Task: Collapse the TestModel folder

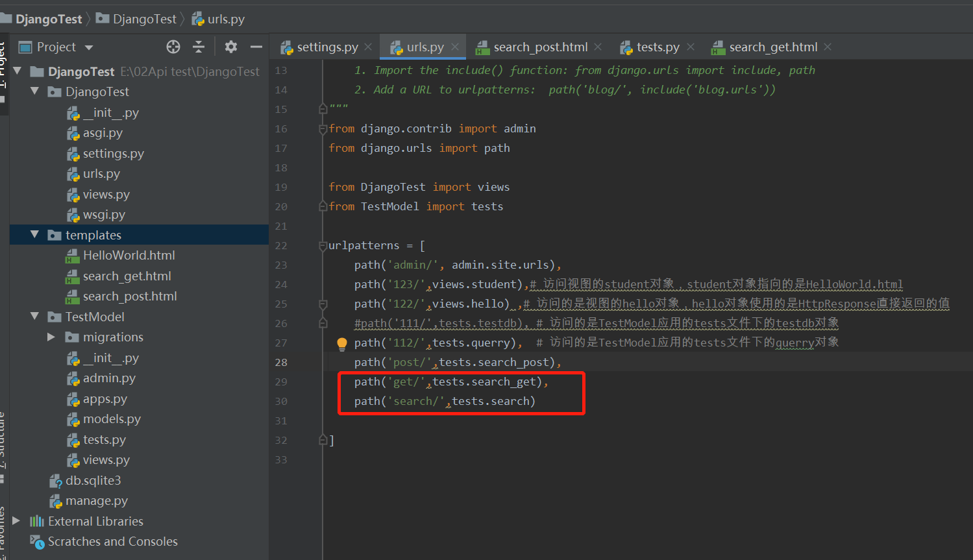Action: coord(35,317)
